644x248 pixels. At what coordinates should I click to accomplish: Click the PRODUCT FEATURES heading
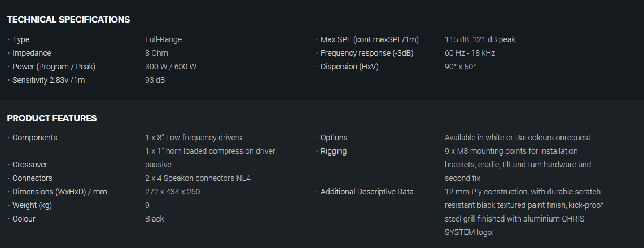pos(52,118)
